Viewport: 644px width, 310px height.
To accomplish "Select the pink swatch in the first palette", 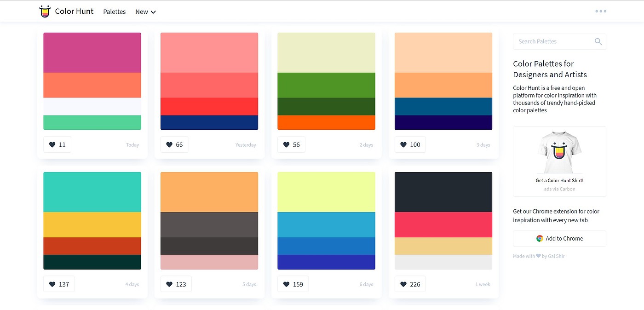I will [92, 52].
